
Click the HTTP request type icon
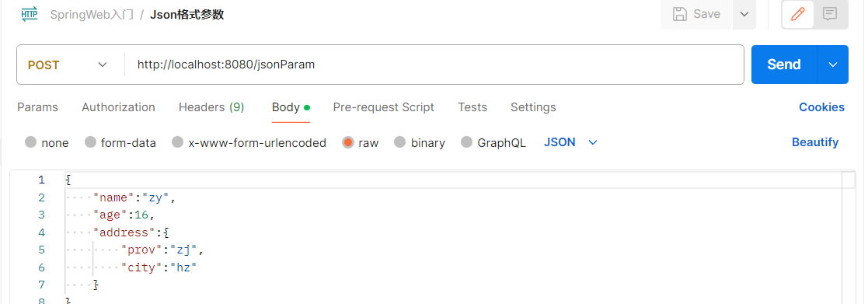pyautogui.click(x=30, y=15)
